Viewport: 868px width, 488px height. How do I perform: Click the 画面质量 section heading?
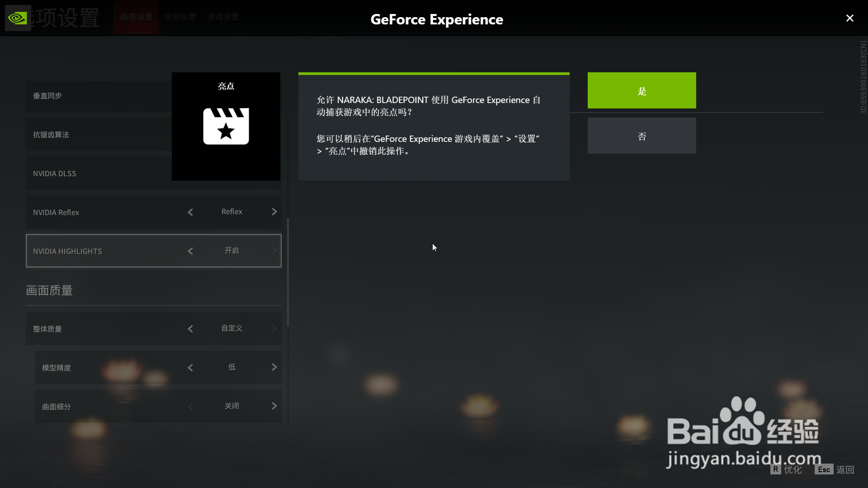49,291
